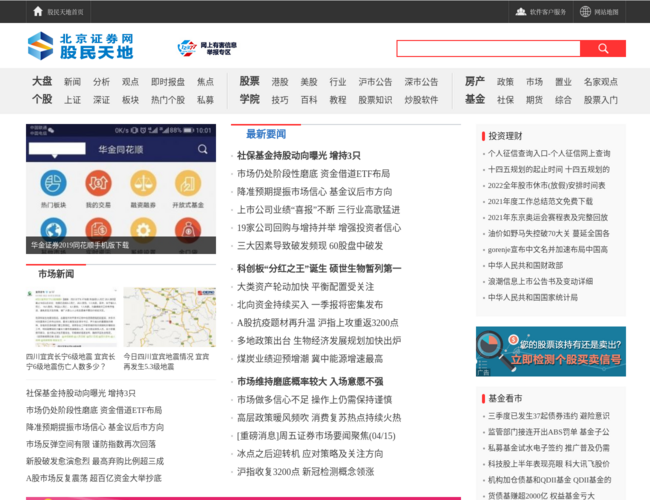Open 三季度已发生37起债券违约 in 基金看市
Screen dimensions: 650x500
click(x=549, y=416)
